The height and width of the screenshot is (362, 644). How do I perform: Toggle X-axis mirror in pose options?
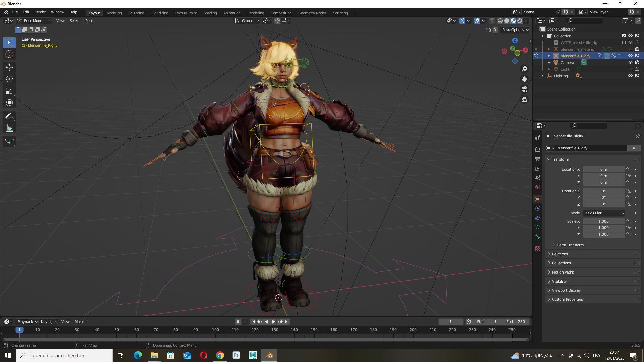pyautogui.click(x=495, y=30)
